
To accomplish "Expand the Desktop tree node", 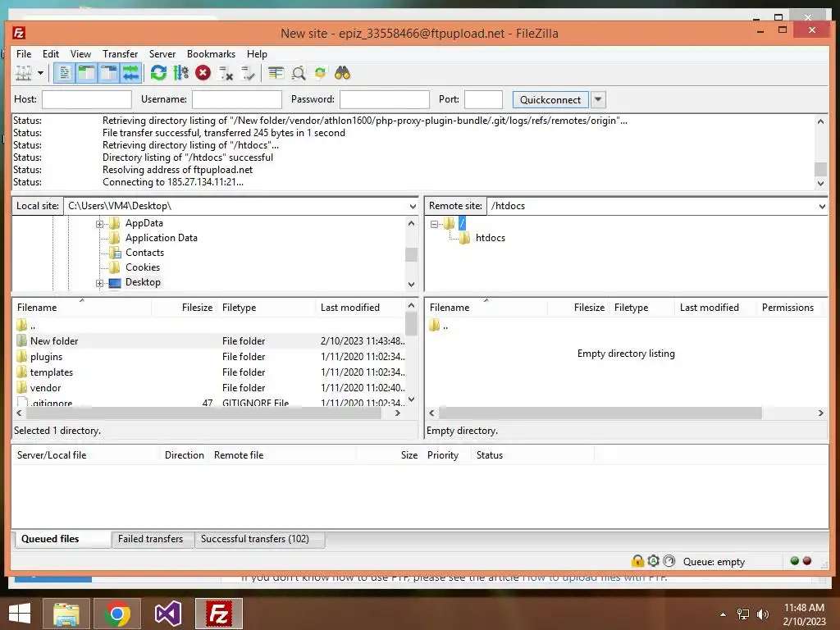I will 99,283.
